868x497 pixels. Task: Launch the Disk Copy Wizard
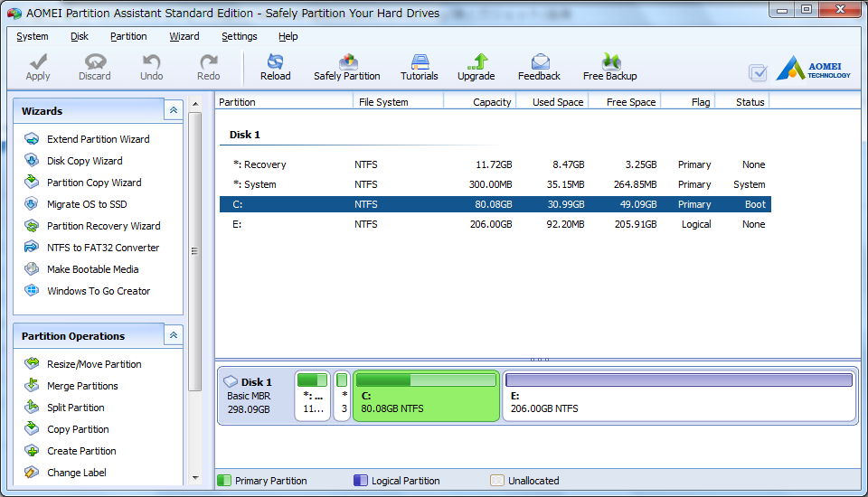84,161
